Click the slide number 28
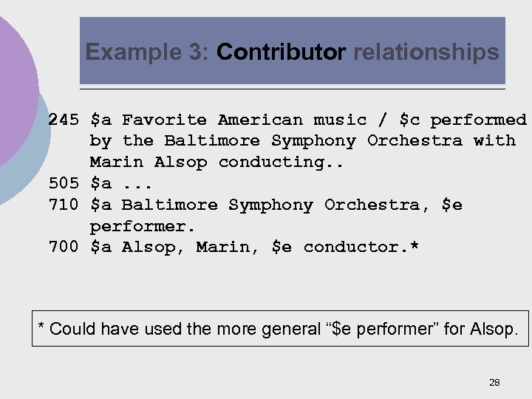 click(x=494, y=382)
